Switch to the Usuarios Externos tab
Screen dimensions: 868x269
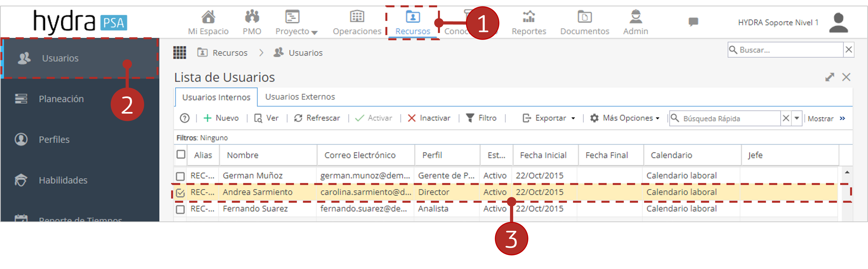(x=300, y=97)
